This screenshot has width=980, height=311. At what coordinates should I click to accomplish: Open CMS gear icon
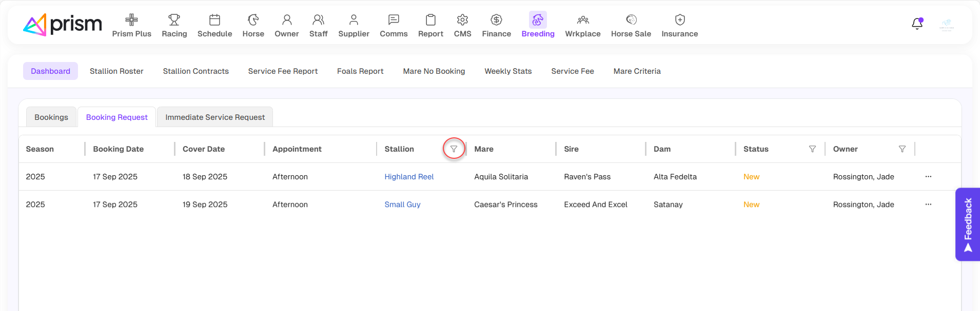point(462,20)
